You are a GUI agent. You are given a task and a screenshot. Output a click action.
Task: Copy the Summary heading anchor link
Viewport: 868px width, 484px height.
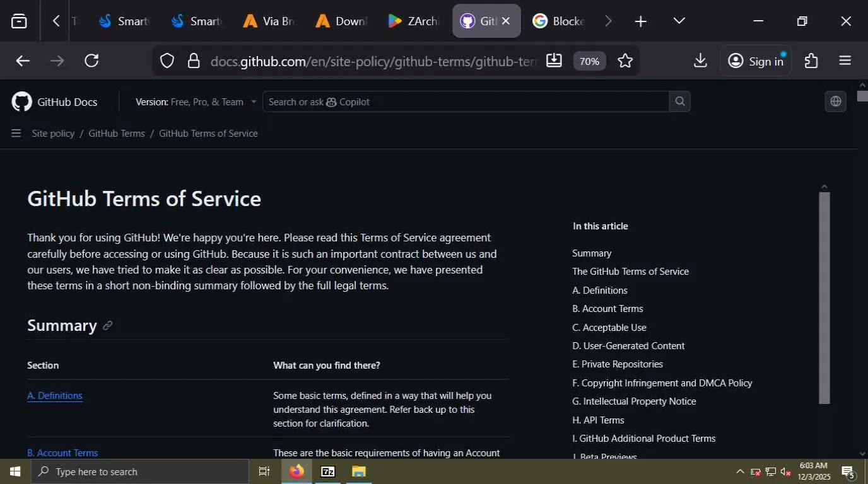tap(107, 326)
